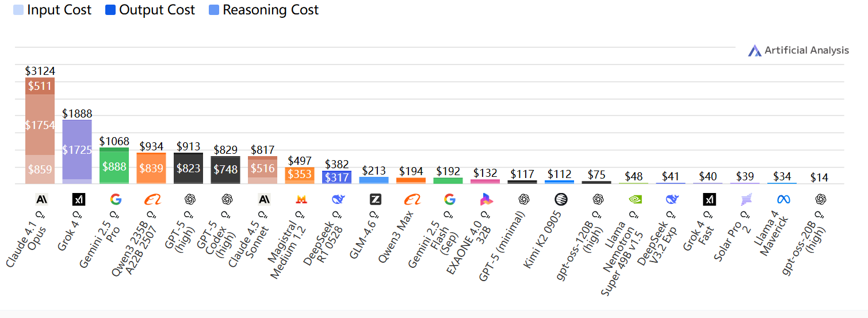The image size is (868, 318).
Task: Click the Moonshot logo above Kimi K2 0905
Action: point(561,199)
